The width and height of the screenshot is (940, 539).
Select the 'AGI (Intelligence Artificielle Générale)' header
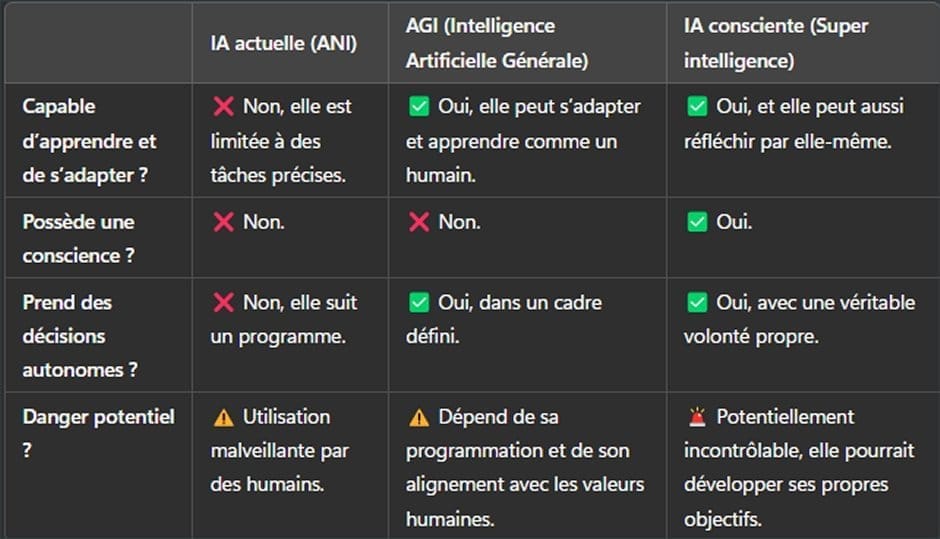tap(497, 43)
